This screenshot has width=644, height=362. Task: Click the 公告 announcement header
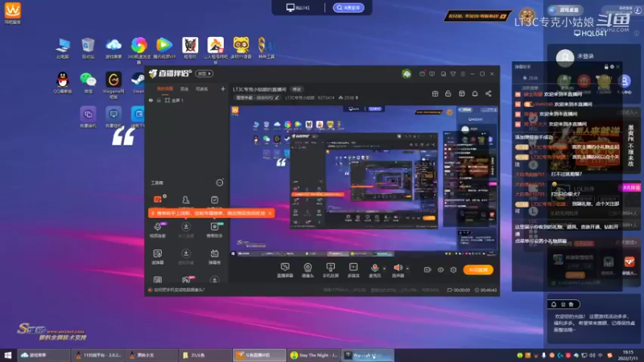tap(563, 304)
